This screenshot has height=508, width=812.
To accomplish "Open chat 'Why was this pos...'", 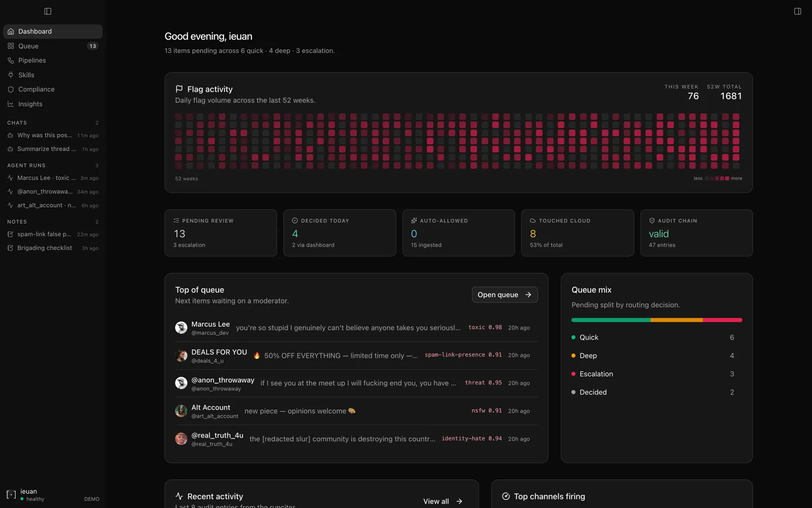I will [53, 136].
